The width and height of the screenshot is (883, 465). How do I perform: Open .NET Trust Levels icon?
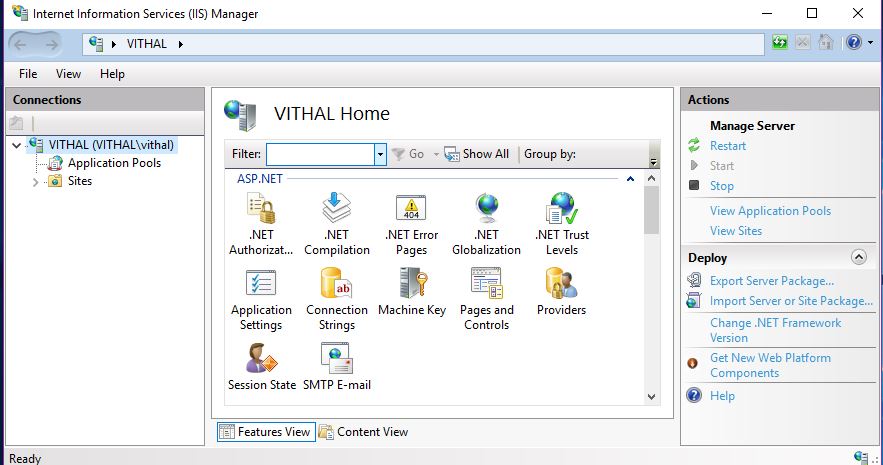pyautogui.click(x=561, y=208)
